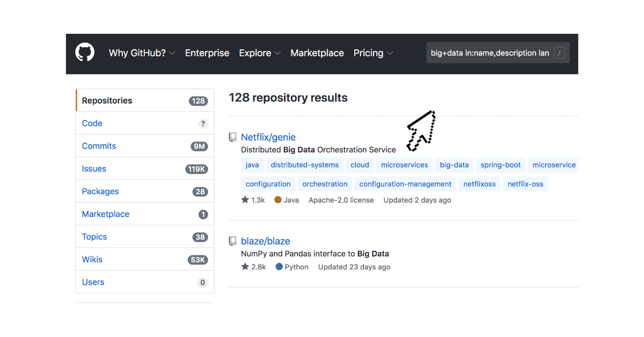
Task: Click the Java language color dot
Action: pos(278,200)
